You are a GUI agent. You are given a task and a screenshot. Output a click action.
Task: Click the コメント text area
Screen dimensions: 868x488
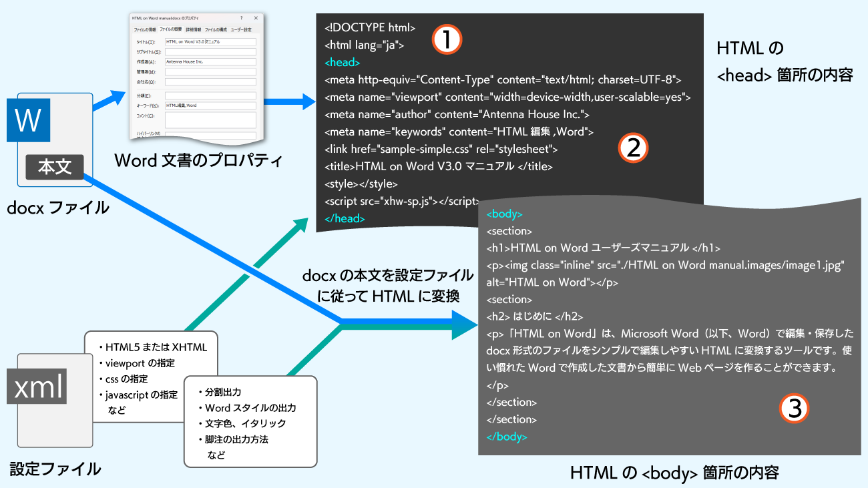210,119
